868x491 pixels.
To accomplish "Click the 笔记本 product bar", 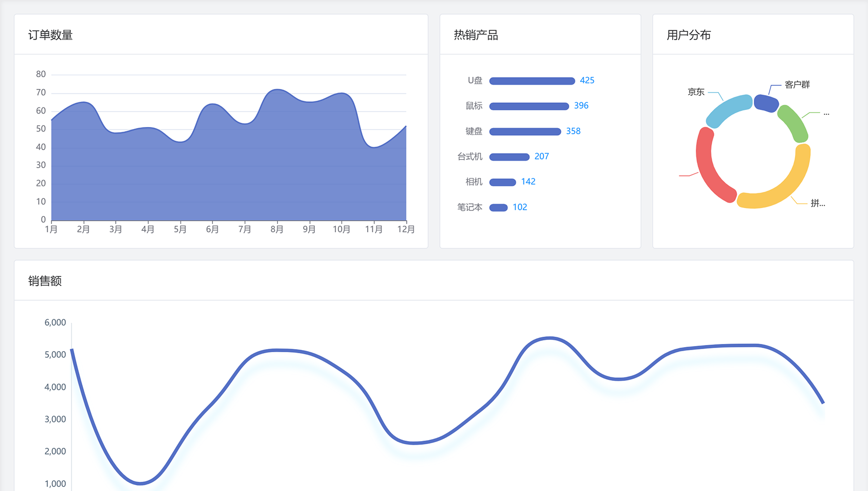I will point(498,208).
